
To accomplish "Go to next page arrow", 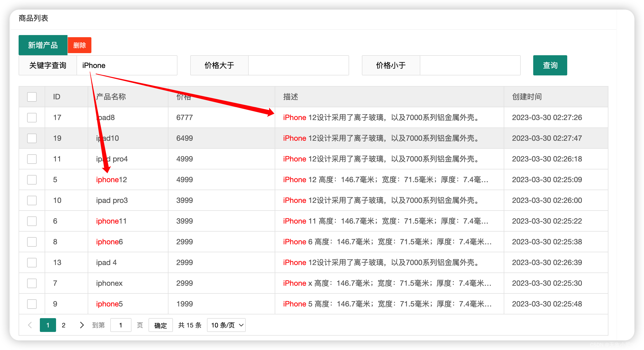I will tap(82, 325).
